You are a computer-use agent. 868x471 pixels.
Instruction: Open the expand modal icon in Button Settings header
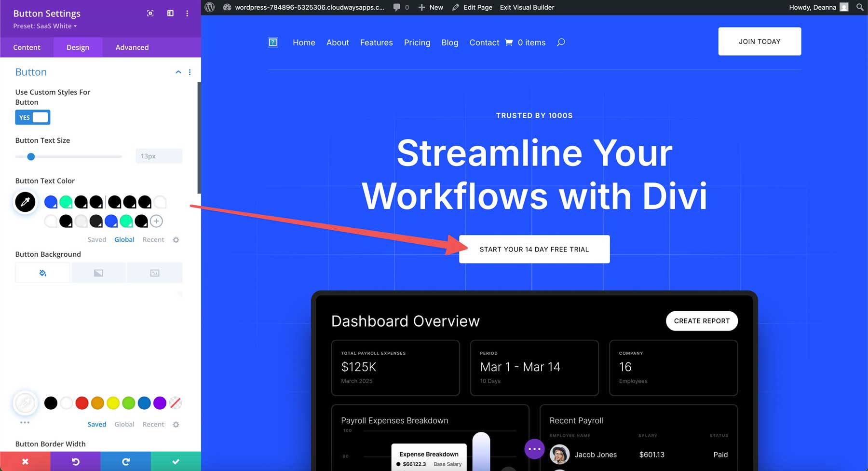150,14
